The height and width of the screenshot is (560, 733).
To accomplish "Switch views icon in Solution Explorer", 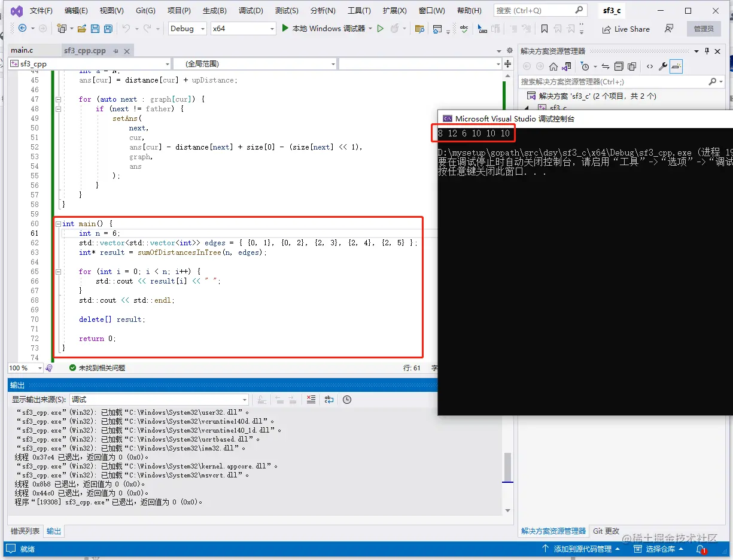I will (x=567, y=66).
